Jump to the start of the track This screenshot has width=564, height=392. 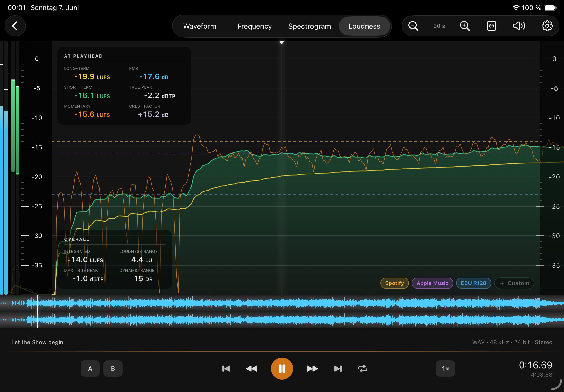pos(226,369)
